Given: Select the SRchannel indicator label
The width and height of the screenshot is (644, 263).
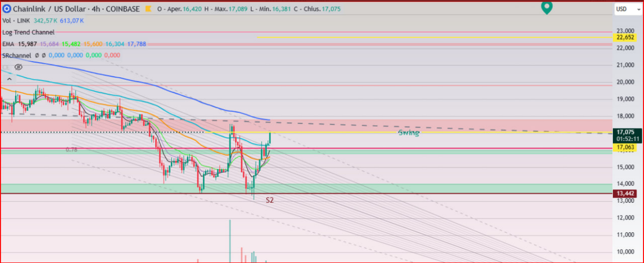Looking at the screenshot, I should (16, 55).
